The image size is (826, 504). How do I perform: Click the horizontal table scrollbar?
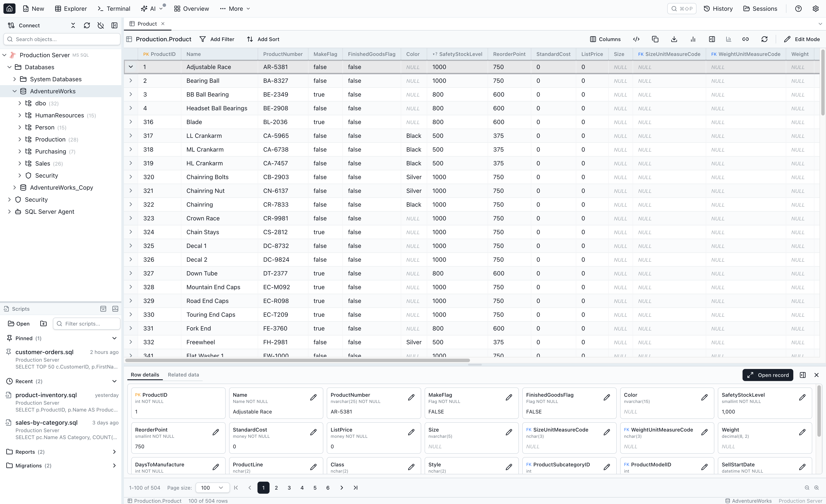coord(297,361)
